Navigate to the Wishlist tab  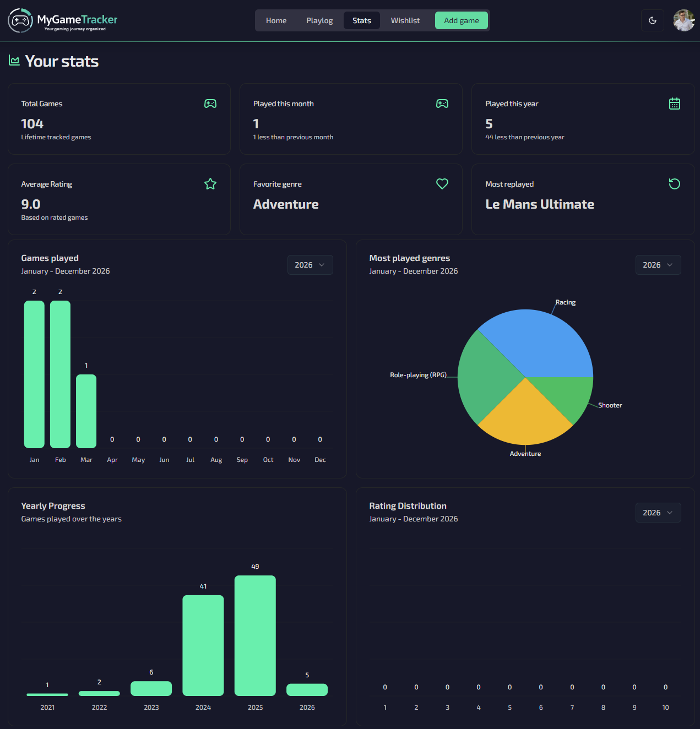pos(405,20)
